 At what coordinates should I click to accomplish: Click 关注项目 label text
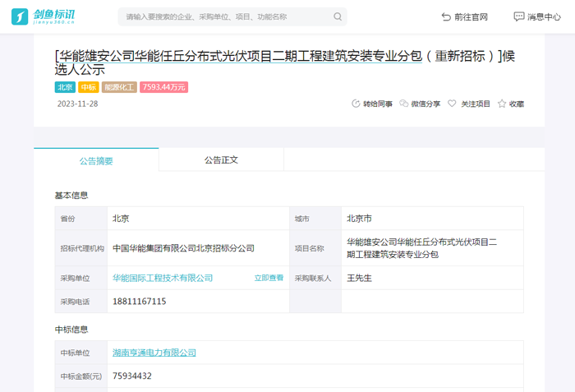[x=476, y=104]
